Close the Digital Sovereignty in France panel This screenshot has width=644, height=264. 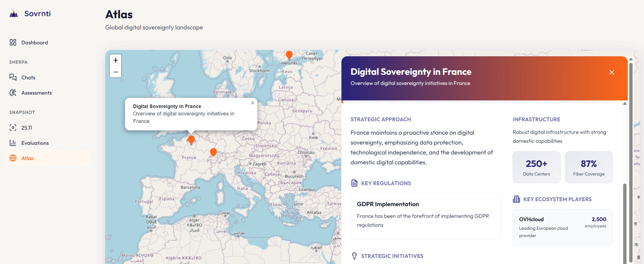click(x=612, y=72)
